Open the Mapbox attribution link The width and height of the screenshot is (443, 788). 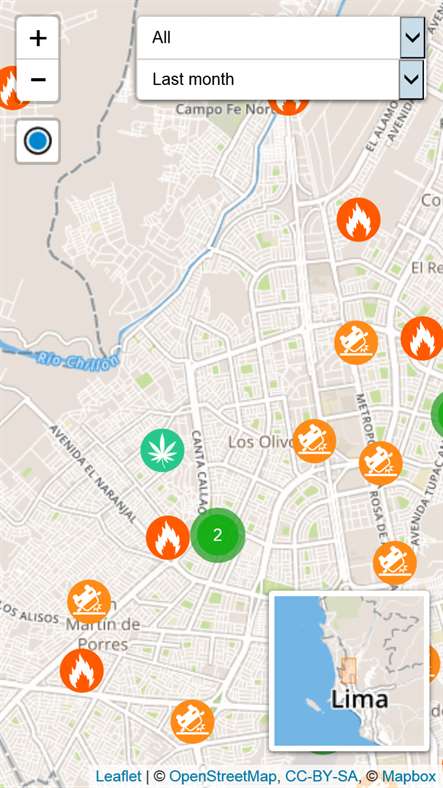(409, 776)
